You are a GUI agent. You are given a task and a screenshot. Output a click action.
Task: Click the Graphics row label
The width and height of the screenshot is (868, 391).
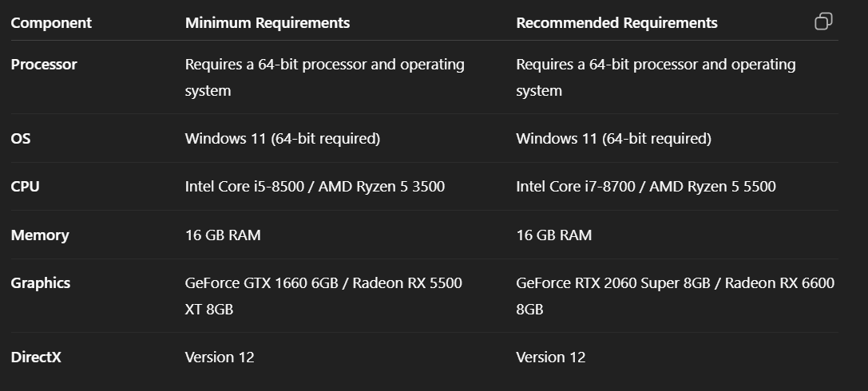point(41,283)
